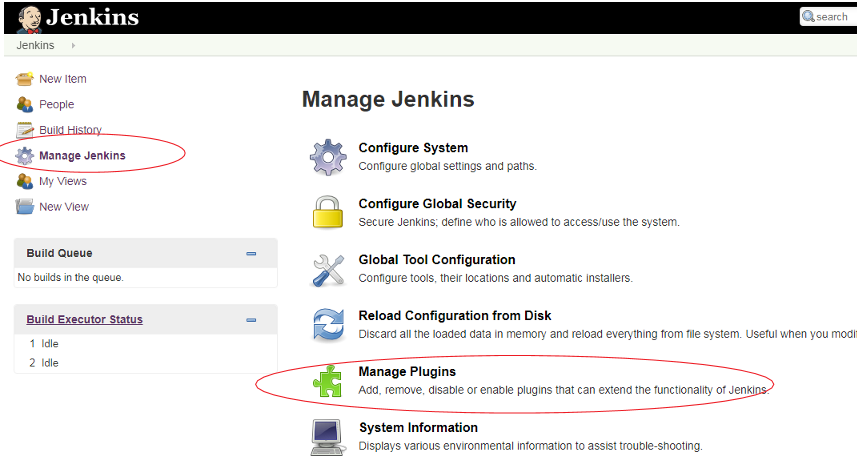Image resolution: width=857 pixels, height=468 pixels.
Task: Click the blue reload arrows icon
Action: tap(328, 325)
